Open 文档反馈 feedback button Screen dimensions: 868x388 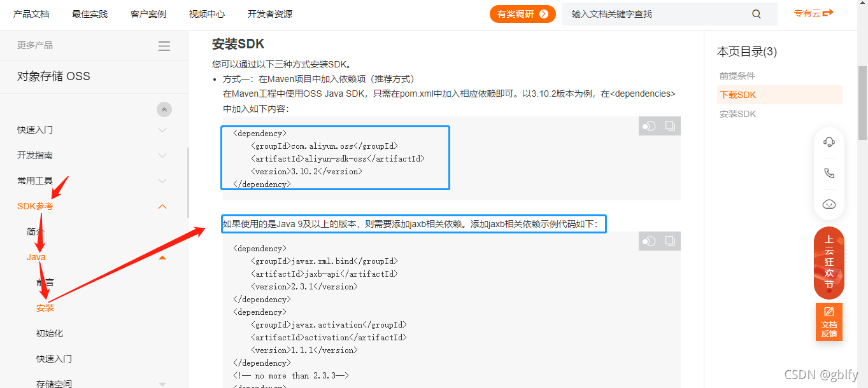tap(829, 321)
